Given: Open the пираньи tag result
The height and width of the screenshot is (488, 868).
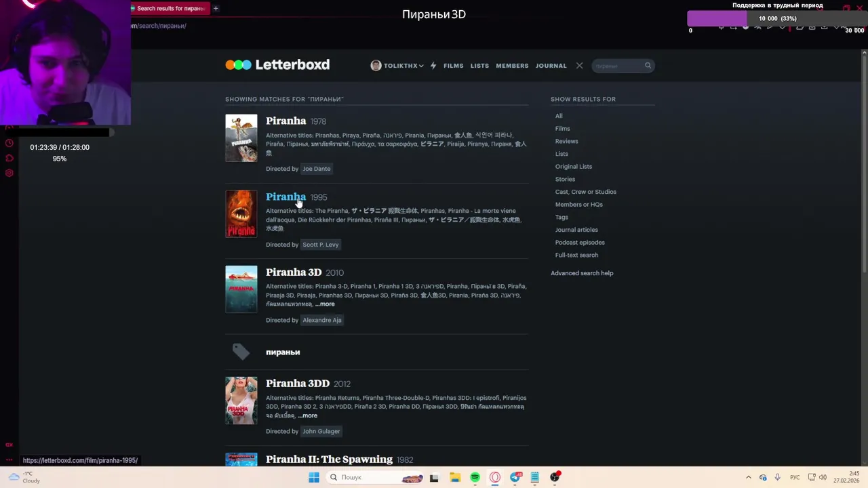Looking at the screenshot, I should coord(283,352).
